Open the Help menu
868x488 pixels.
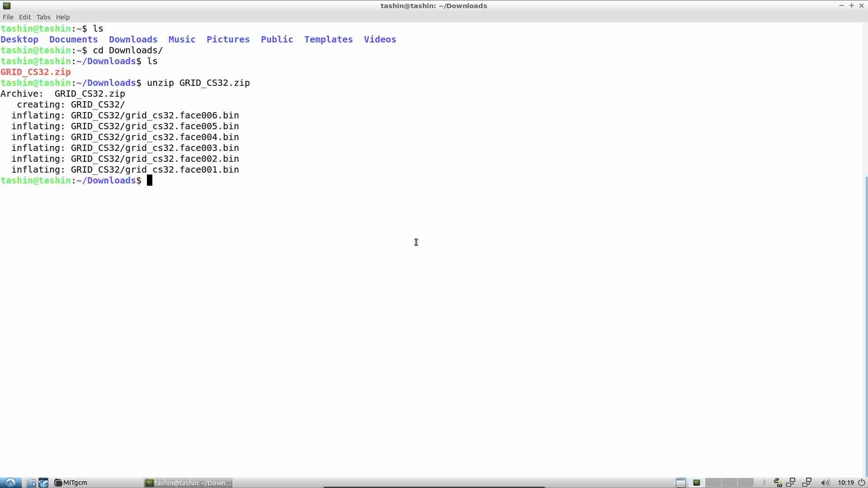pos(63,17)
